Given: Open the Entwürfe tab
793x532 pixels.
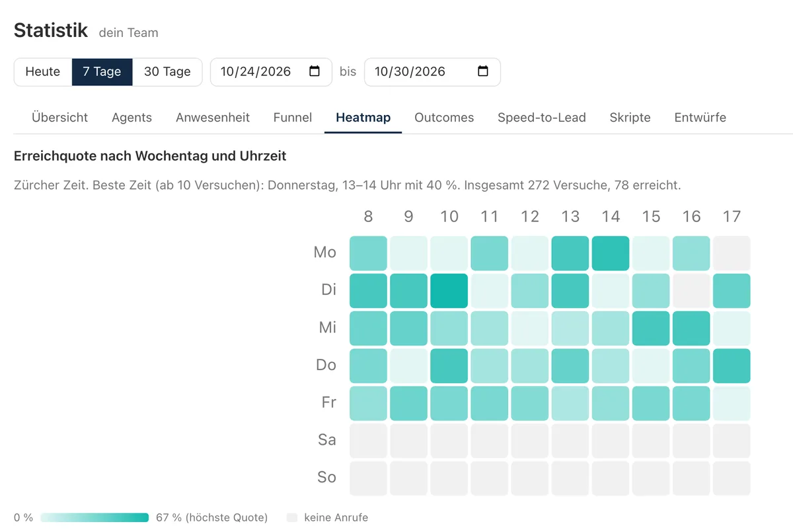Looking at the screenshot, I should click(x=700, y=118).
